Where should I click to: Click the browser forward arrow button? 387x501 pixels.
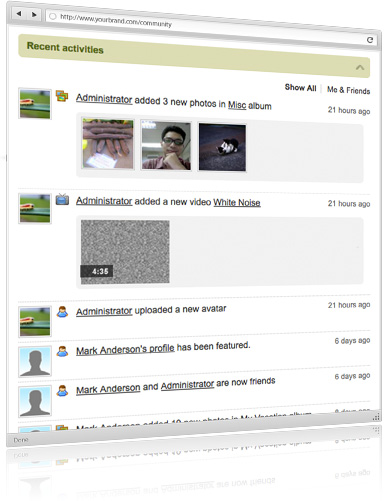[34, 14]
